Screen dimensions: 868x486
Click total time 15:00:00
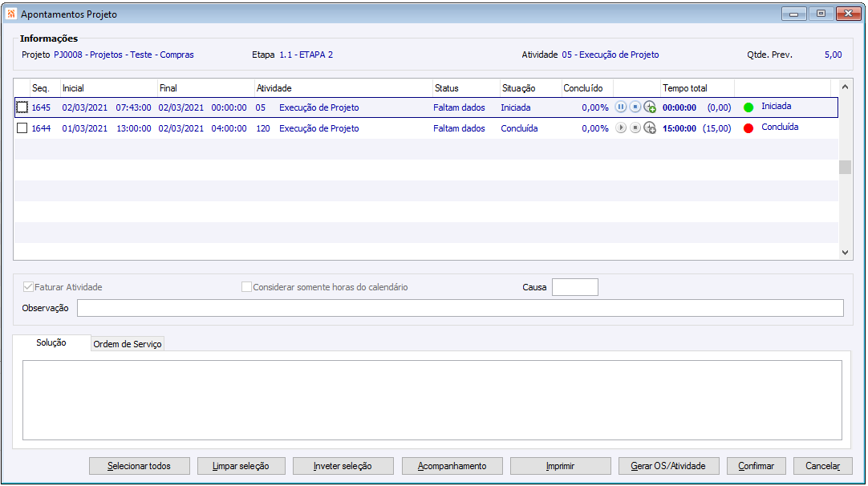[x=679, y=128]
